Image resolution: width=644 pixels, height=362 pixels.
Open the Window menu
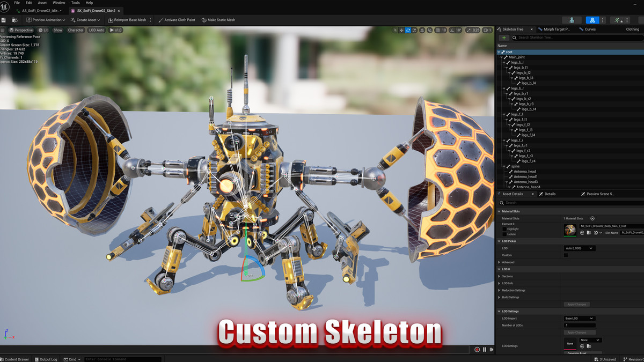58,3
